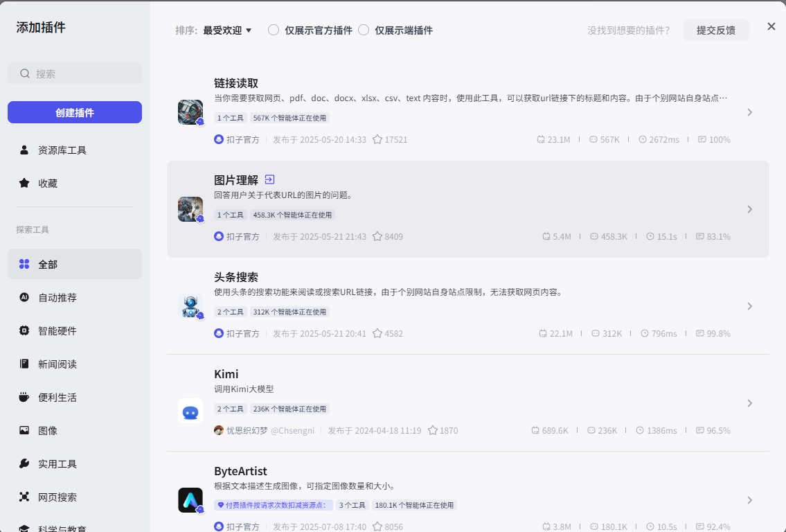Click the 扣子官方 avatar under 链接读取
Screen dimensions: 786x532
tap(219, 139)
